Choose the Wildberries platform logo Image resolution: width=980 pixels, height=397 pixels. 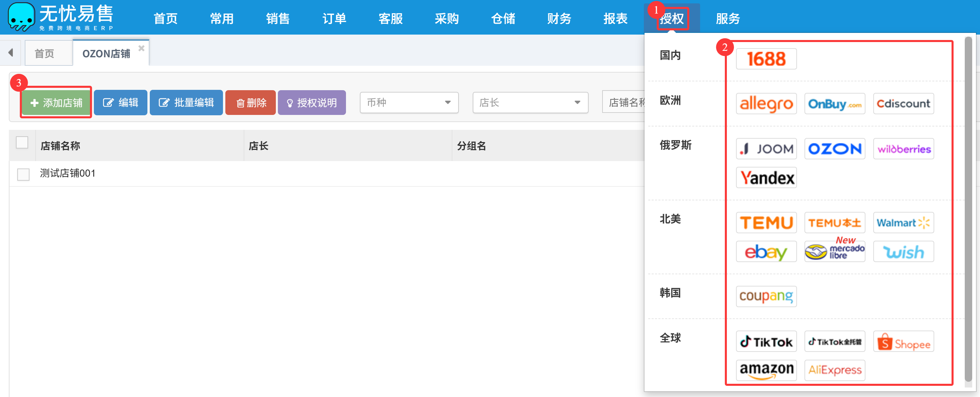[x=903, y=148]
